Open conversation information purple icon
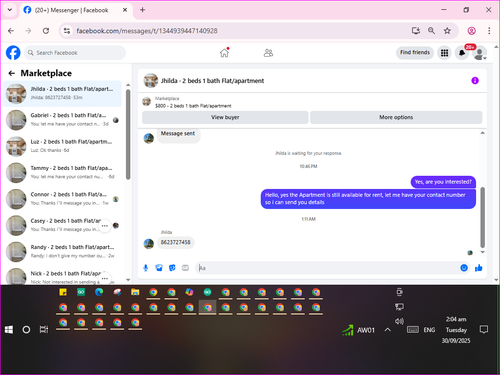Image resolution: width=500 pixels, height=375 pixels. tap(475, 80)
